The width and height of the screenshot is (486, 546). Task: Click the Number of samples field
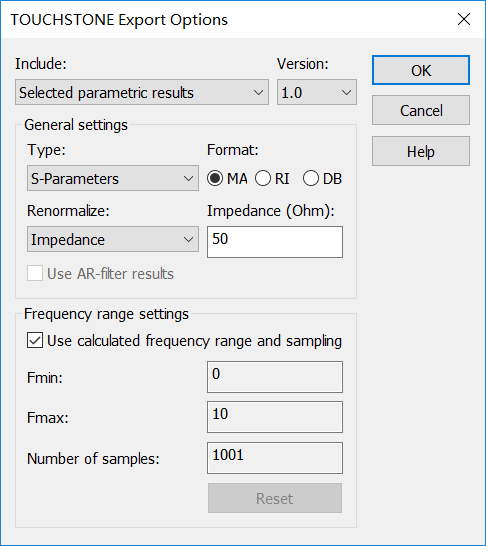pos(275,458)
